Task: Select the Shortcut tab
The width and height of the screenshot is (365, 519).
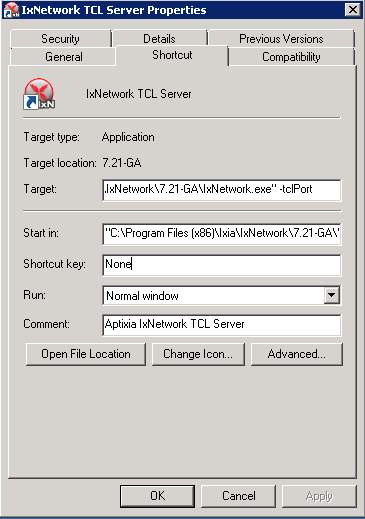Action: coord(172,55)
